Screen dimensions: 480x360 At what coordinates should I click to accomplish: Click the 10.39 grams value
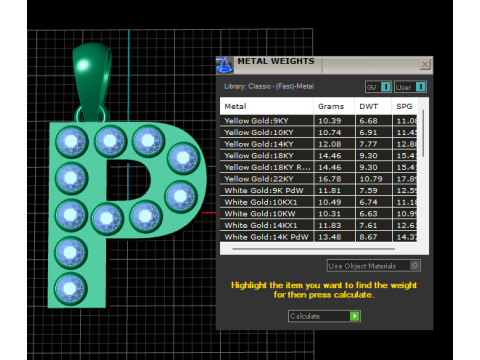pos(330,121)
